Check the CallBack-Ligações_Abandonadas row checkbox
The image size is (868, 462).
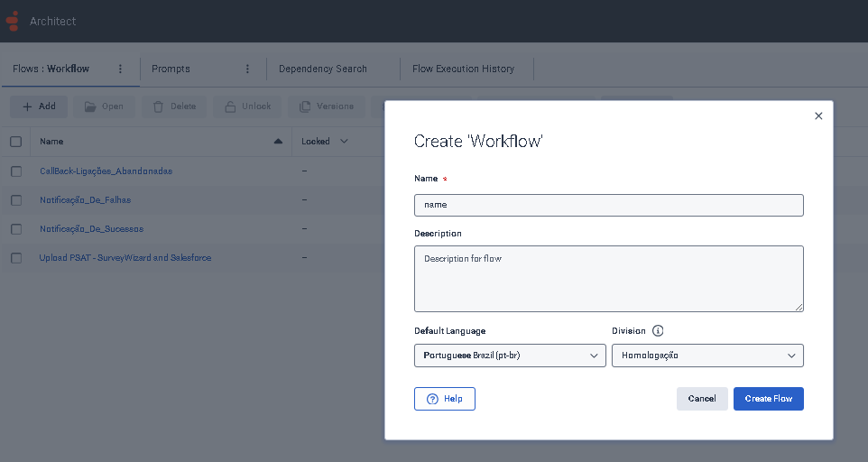coord(15,171)
